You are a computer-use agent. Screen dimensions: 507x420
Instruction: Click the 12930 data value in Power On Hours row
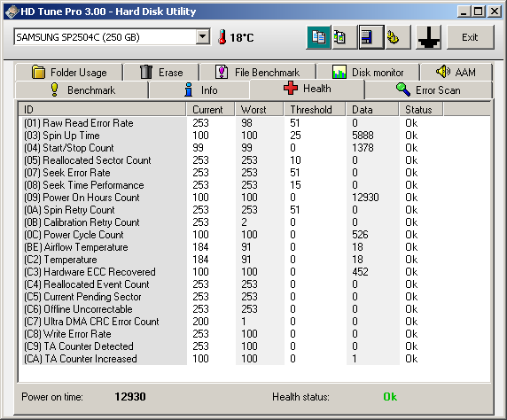(x=365, y=198)
